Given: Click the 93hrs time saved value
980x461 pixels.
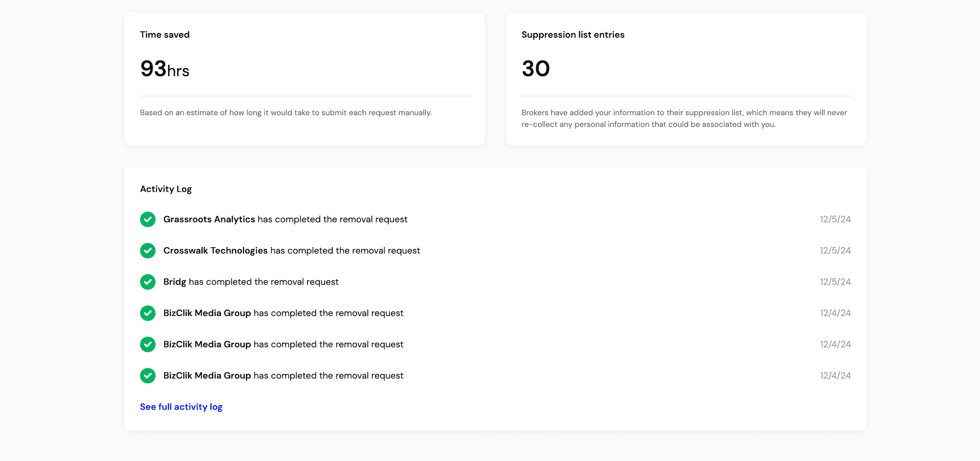Looking at the screenshot, I should coord(165,69).
